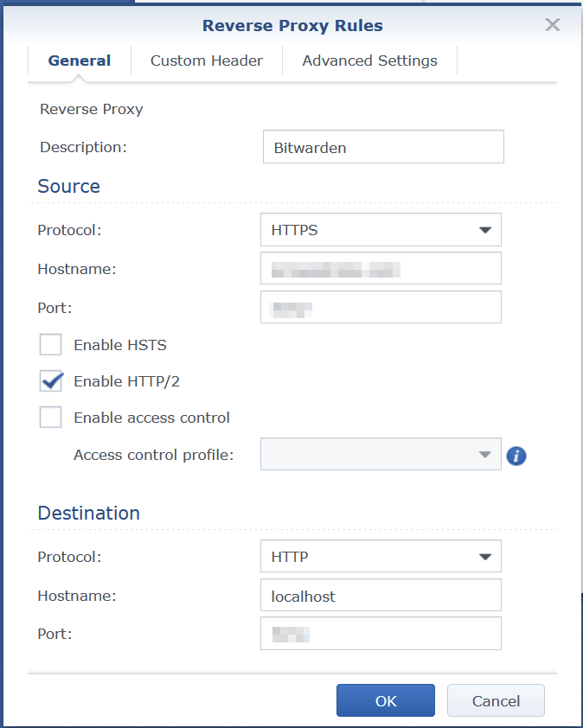
Task: Click the Reverse Proxy Rules title text
Action: pos(292,26)
